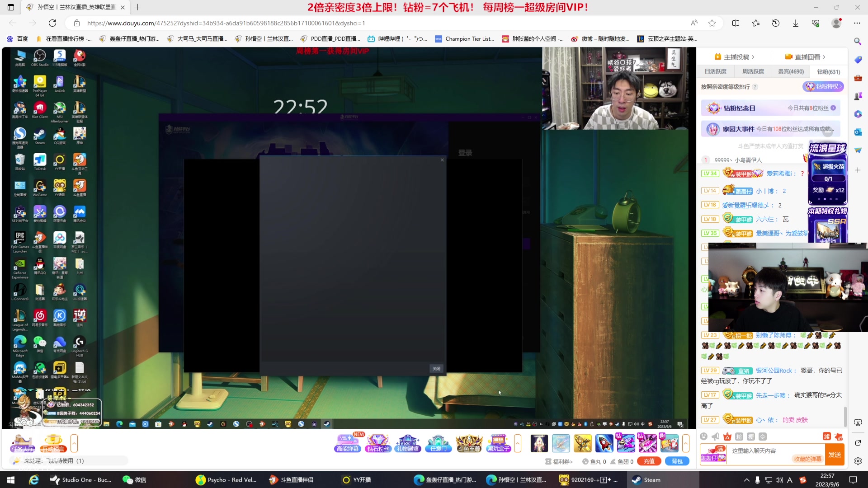868x488 pixels.
Task: Toggle the 滤 danmaku filter button
Action: tap(827, 436)
